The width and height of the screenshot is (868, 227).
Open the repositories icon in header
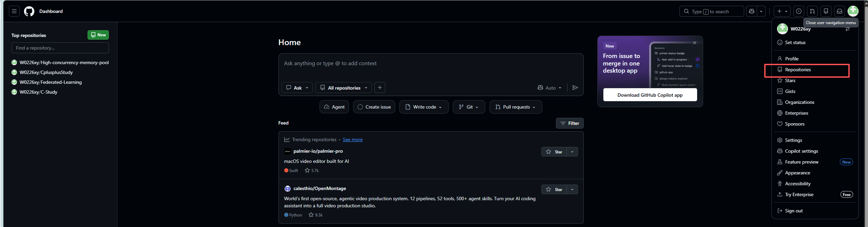[x=826, y=11]
